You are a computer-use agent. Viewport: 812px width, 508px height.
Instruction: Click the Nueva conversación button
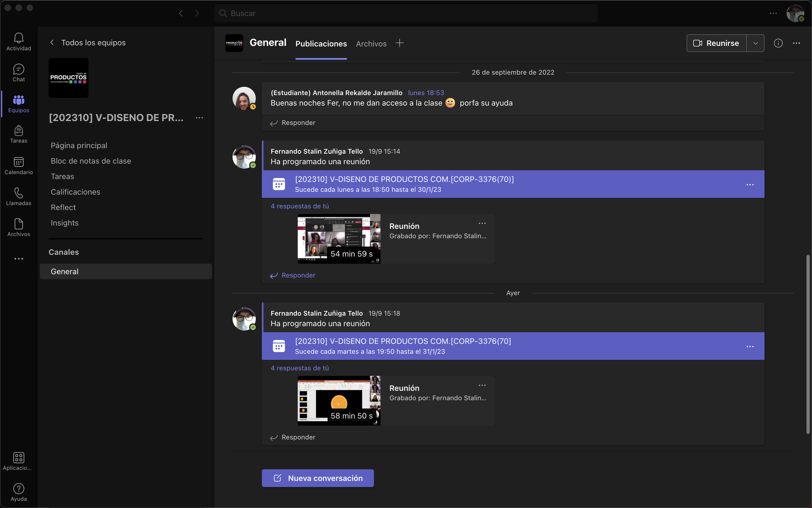tap(318, 478)
